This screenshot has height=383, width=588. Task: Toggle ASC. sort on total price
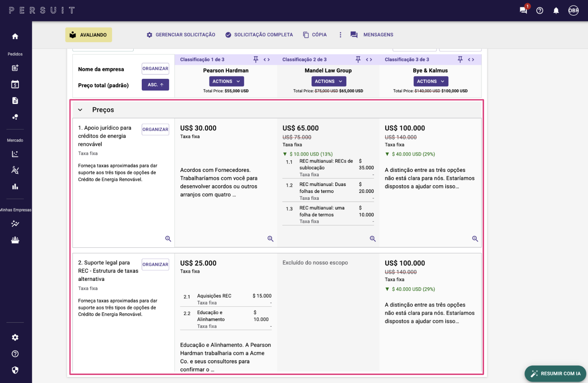[x=155, y=85]
